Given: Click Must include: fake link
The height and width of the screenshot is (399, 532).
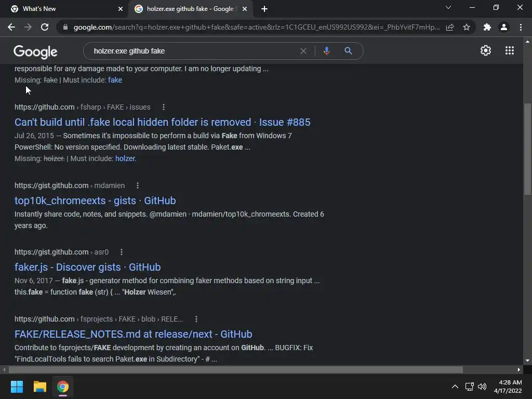Looking at the screenshot, I should click(x=115, y=80).
